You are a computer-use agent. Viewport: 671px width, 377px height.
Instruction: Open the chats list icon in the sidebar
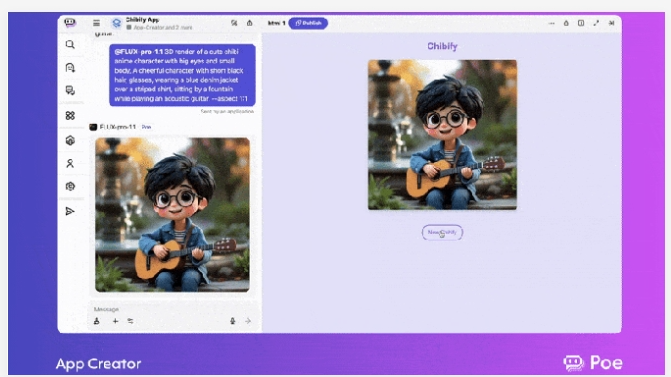coord(70,90)
